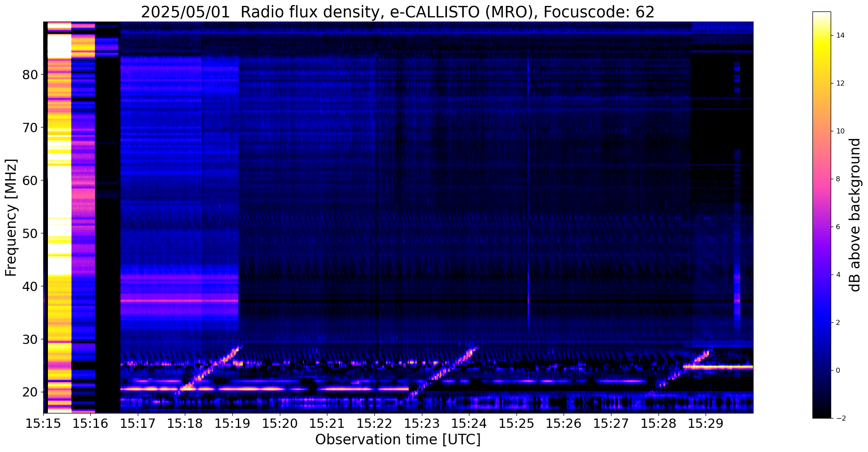
Task: Click the 15:20 time tick label
Action: [280, 423]
